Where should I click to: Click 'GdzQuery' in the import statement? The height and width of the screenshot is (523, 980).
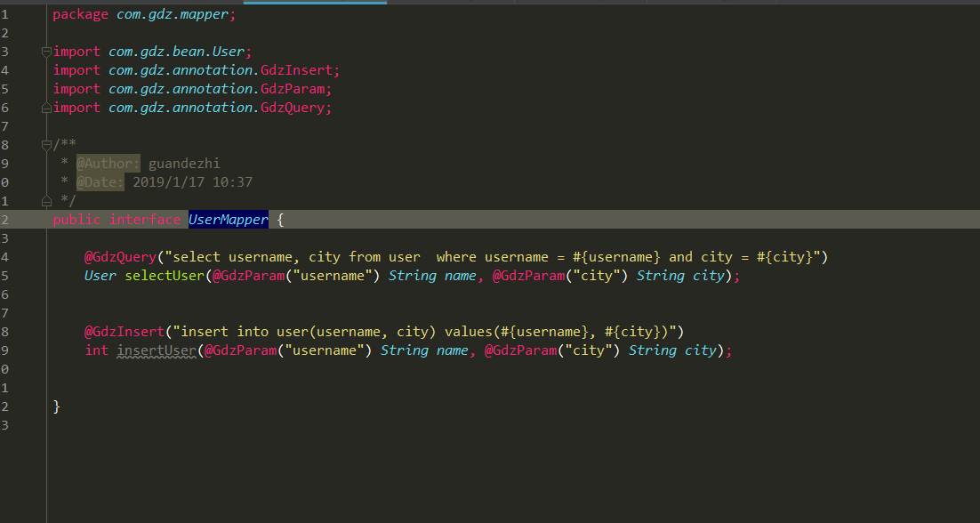click(x=293, y=109)
